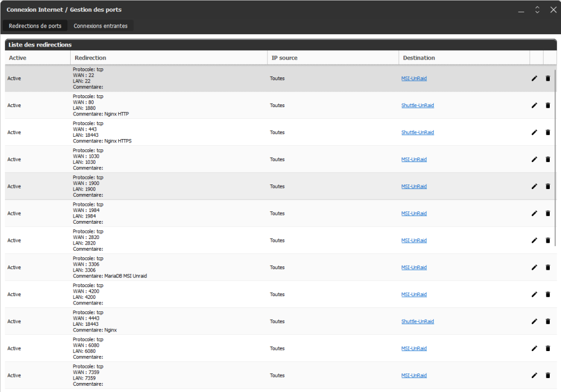Delete the WAN 1984 redirection

pyautogui.click(x=548, y=213)
